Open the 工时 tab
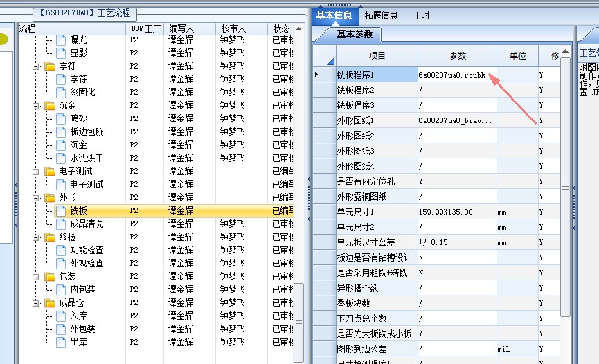 point(421,16)
